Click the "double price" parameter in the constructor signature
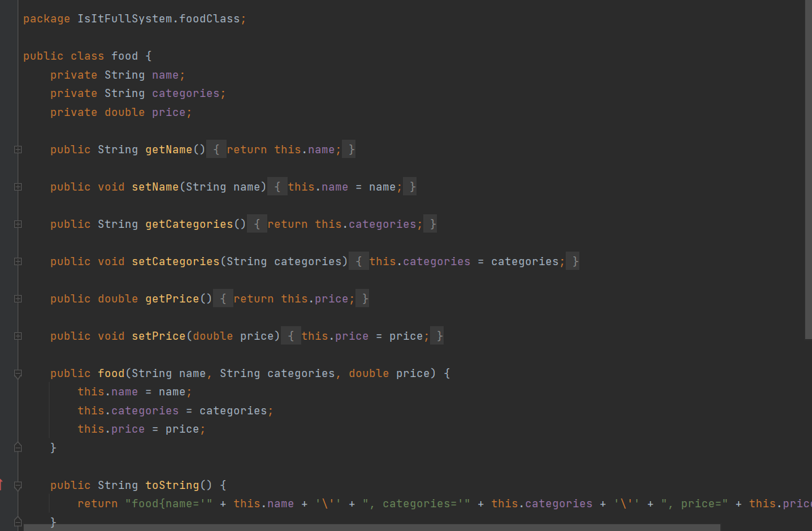 (389, 373)
